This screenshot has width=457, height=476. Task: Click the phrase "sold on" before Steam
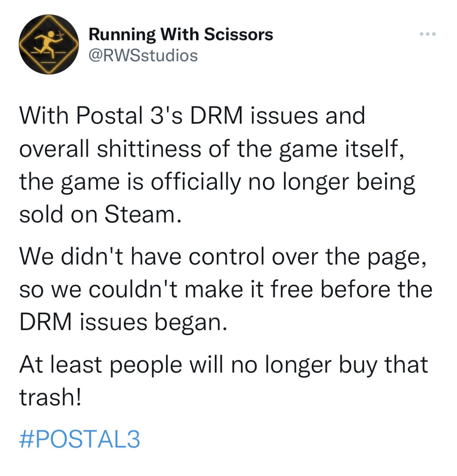coord(59,215)
